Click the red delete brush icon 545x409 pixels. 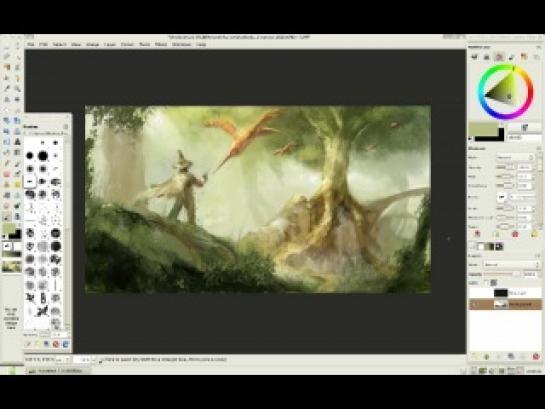(56, 344)
